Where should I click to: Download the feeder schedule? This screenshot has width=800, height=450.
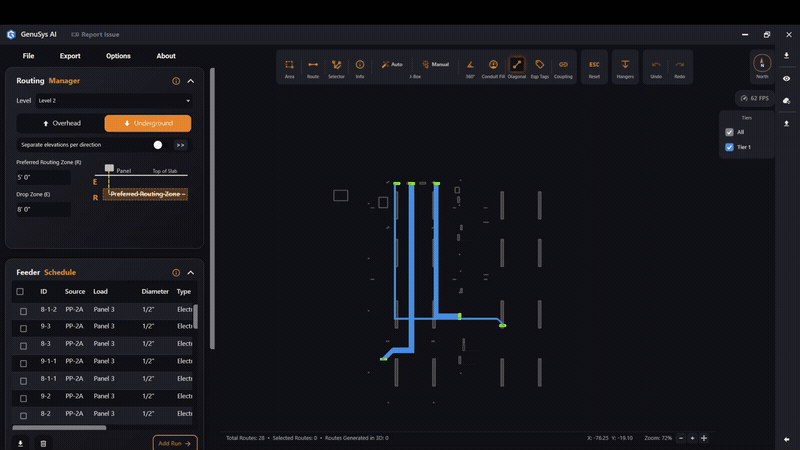(x=20, y=444)
